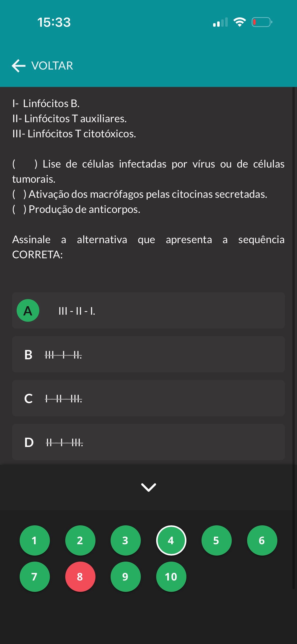Choose alternative B struck-through option
This screenshot has width=297, height=644.
coord(148,355)
